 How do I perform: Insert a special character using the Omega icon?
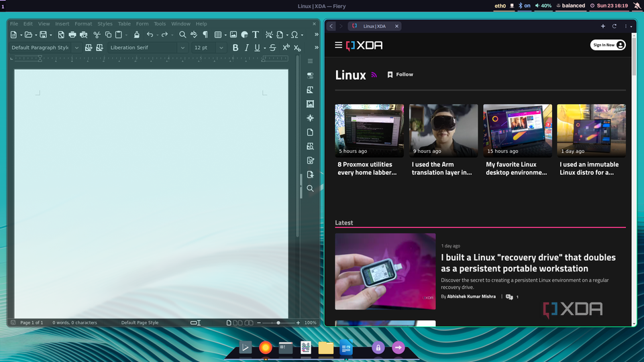(x=294, y=35)
